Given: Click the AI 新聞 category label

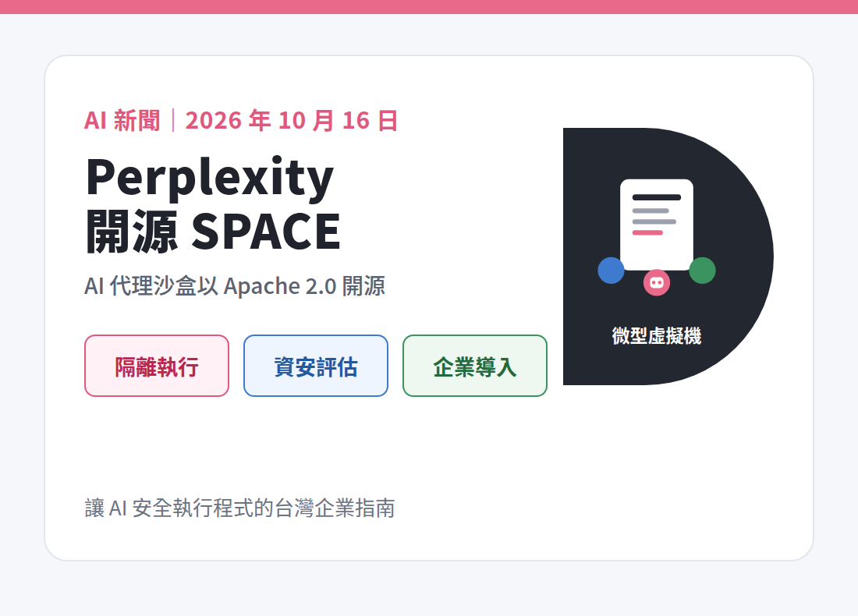Looking at the screenshot, I should (122, 120).
